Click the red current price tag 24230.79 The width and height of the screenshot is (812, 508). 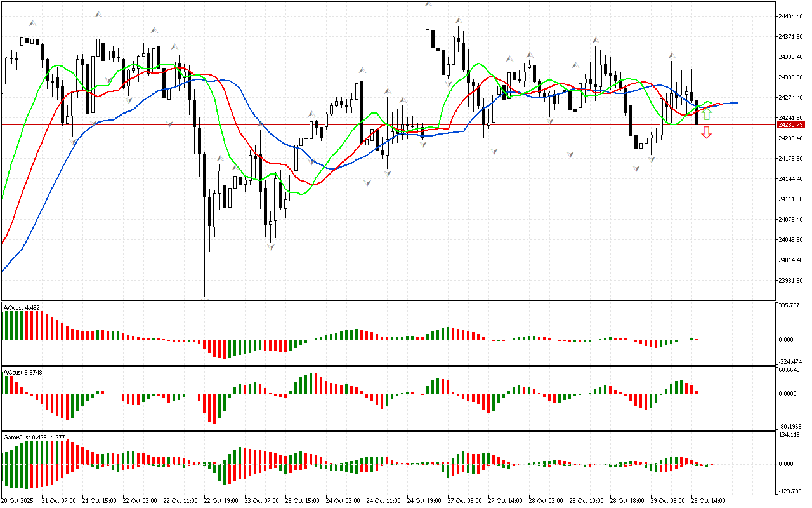[790, 125]
